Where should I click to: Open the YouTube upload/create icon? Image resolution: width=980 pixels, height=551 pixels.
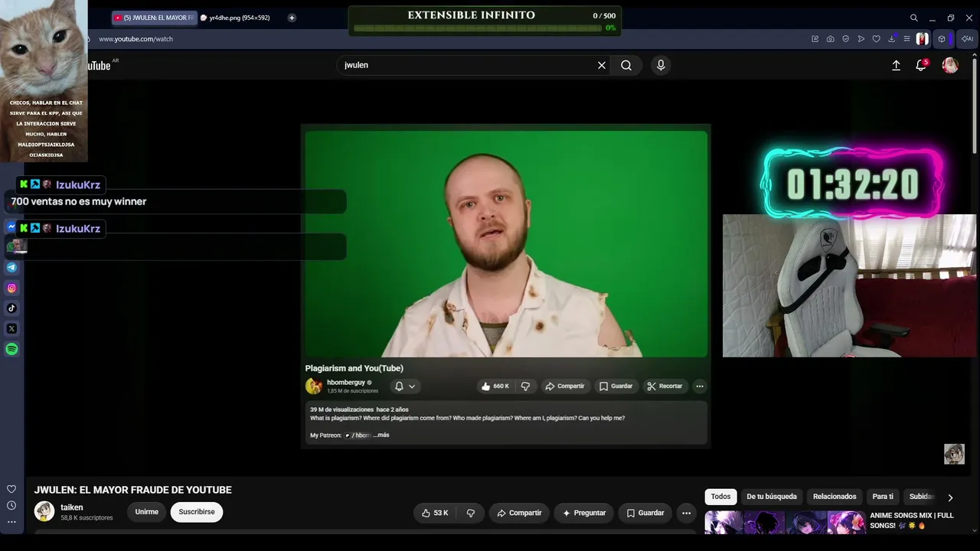coord(896,65)
